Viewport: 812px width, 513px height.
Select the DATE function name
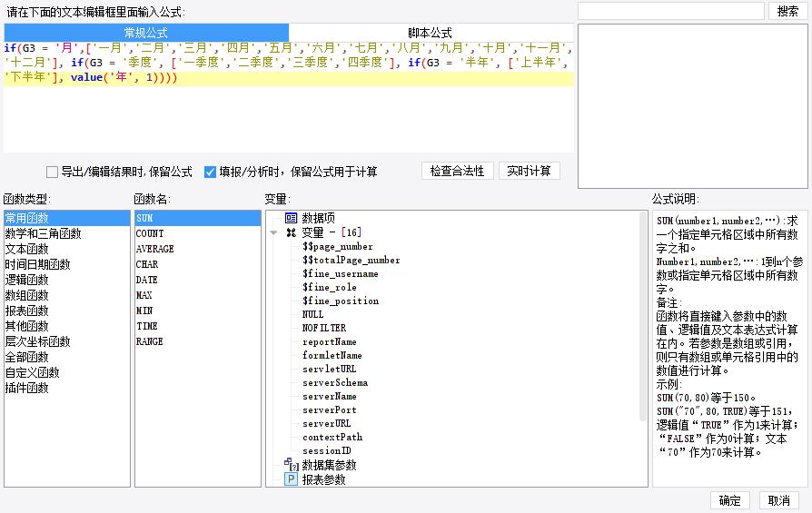tap(198, 280)
